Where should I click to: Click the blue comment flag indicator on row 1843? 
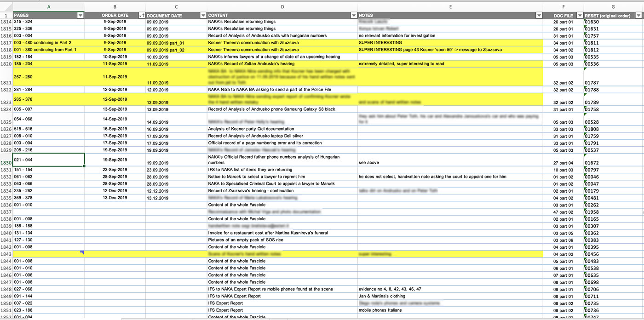coord(82,252)
